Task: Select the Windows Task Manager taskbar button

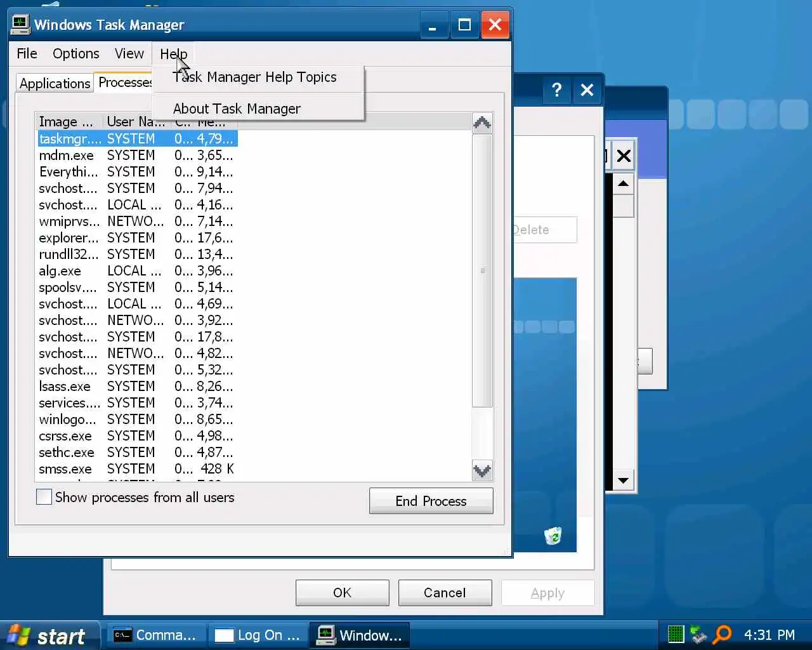Action: [360, 635]
